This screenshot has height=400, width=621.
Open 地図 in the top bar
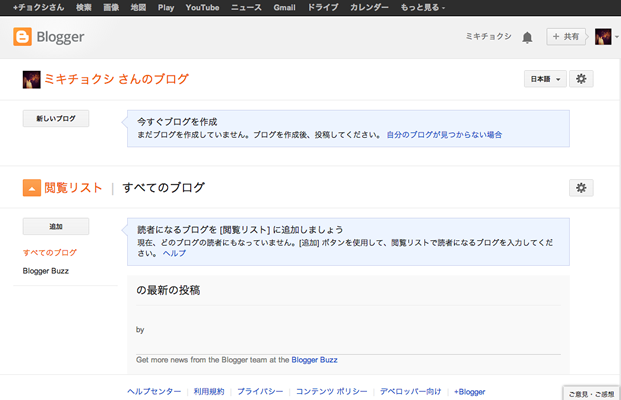tap(138, 8)
